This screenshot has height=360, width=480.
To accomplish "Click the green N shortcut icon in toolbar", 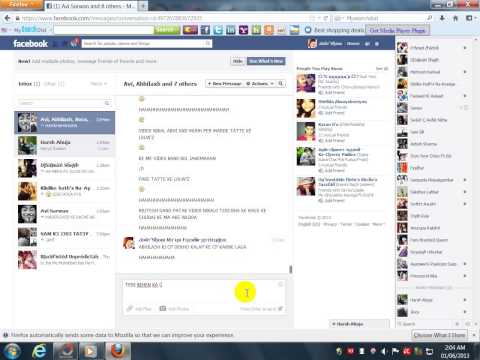I will (256, 30).
